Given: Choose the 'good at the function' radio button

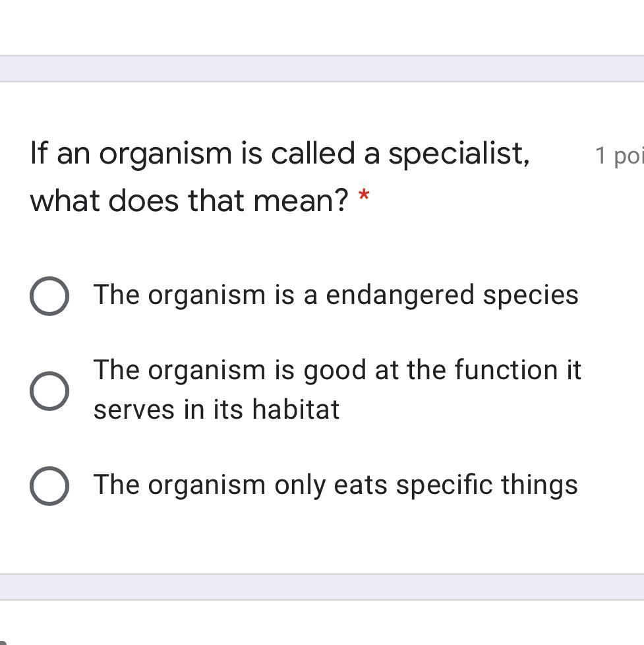Looking at the screenshot, I should click(x=49, y=390).
